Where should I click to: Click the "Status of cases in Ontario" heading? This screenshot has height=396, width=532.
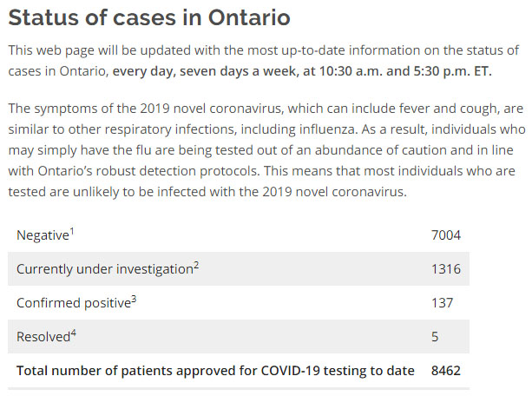(149, 17)
